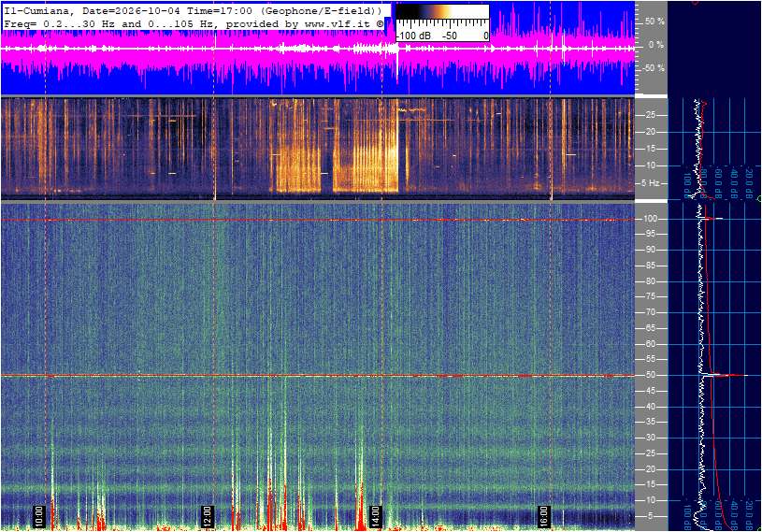Click the 40 Hz frequency axis label
Viewport: 762px width, 532px height.
(650, 407)
